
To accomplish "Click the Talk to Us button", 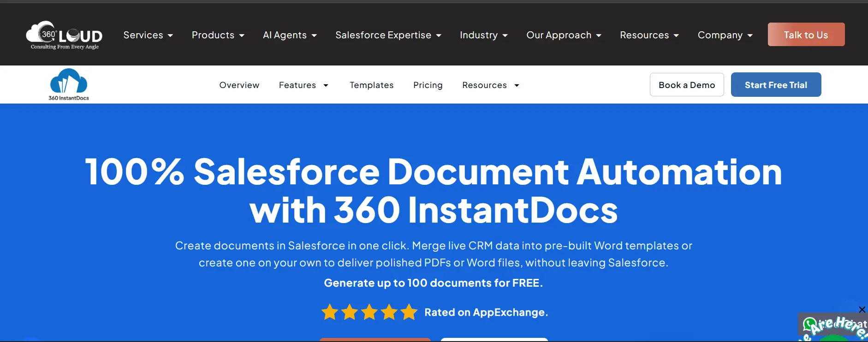I will pos(806,35).
